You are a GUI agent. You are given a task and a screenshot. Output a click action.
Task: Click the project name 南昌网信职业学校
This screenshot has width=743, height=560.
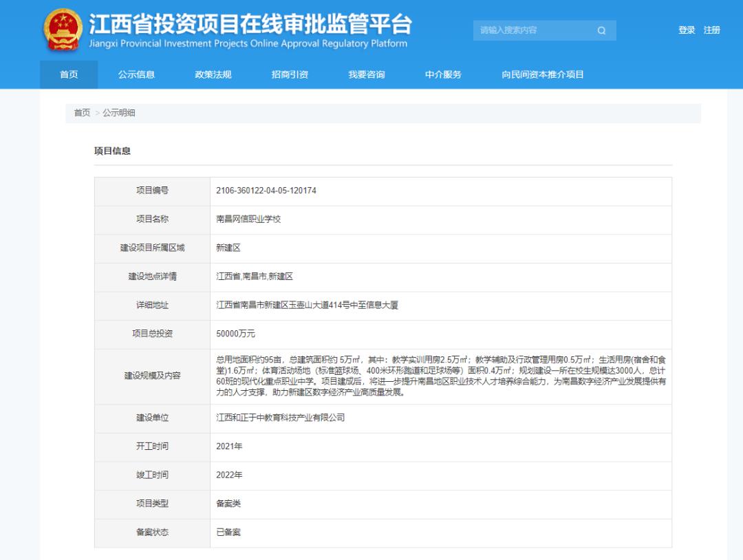coord(248,219)
